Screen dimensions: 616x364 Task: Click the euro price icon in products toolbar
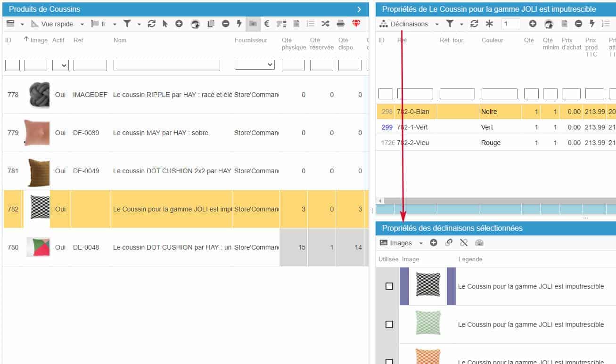(x=266, y=24)
